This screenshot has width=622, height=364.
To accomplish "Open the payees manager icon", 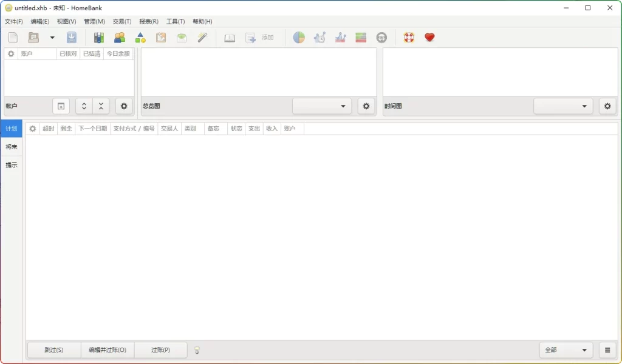I will pos(120,37).
